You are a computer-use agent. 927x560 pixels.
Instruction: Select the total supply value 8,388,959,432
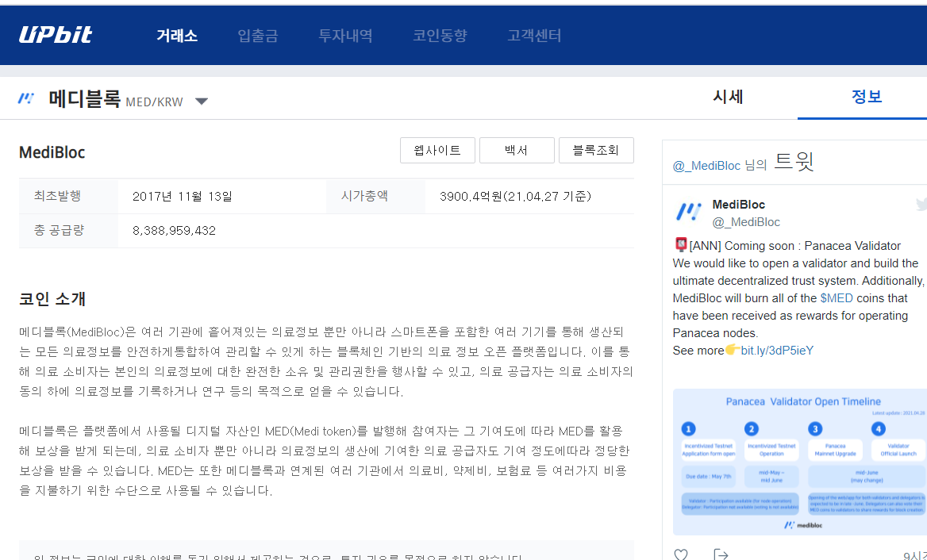[x=175, y=231]
